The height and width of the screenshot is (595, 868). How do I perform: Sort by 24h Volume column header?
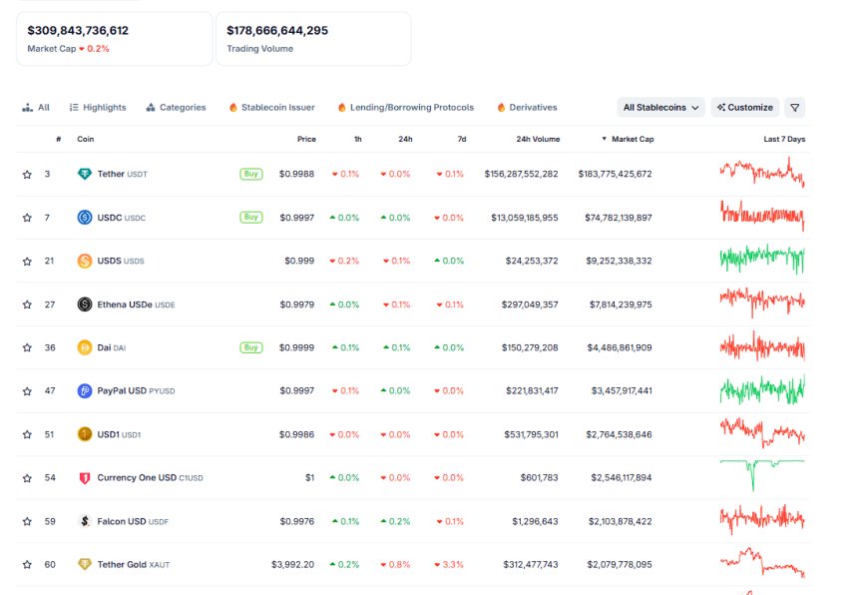tap(538, 139)
